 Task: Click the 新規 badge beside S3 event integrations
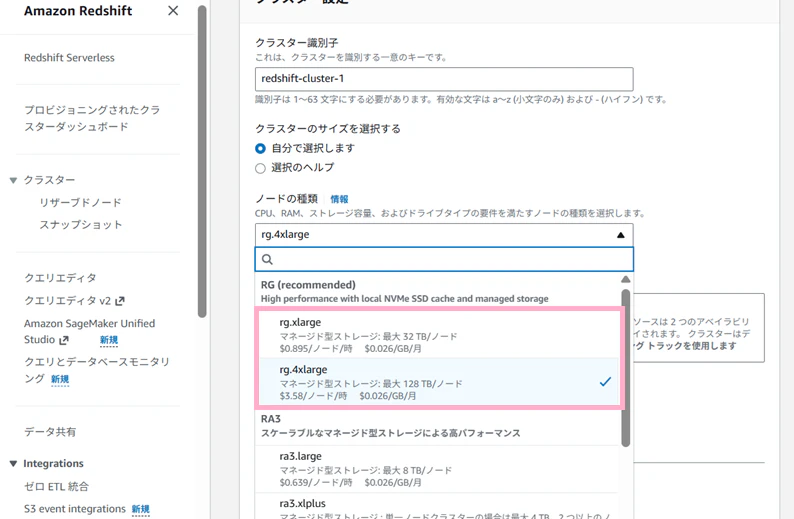(141, 509)
